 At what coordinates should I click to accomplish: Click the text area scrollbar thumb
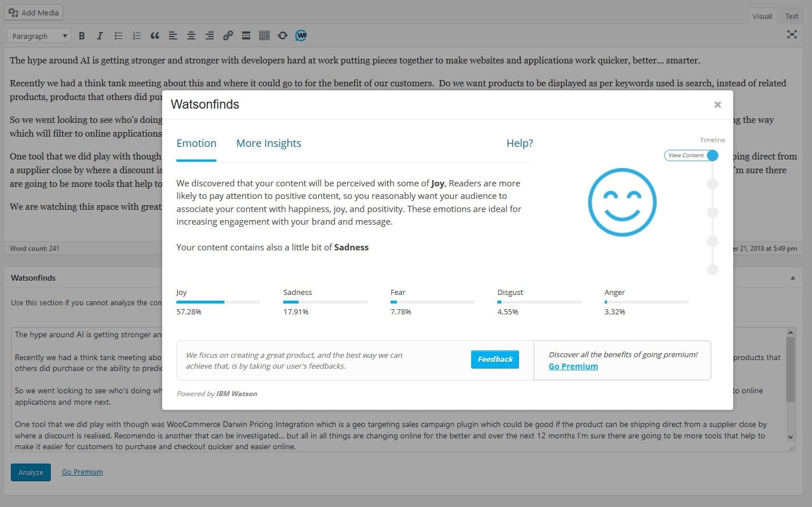790,369
